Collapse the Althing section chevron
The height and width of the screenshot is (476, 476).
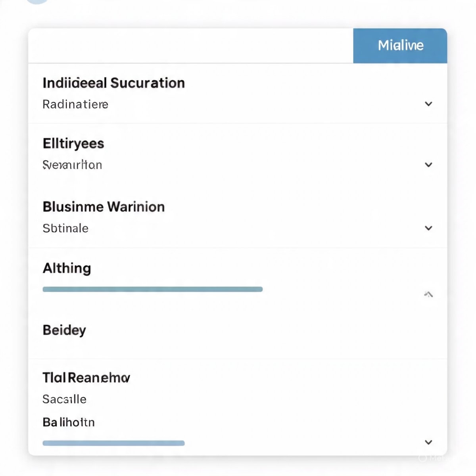pos(428,294)
